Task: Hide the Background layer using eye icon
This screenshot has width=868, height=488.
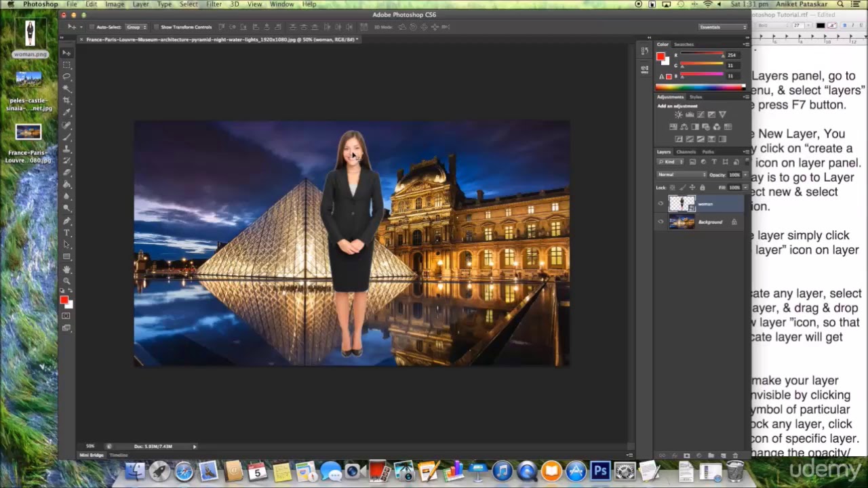Action: click(x=660, y=222)
